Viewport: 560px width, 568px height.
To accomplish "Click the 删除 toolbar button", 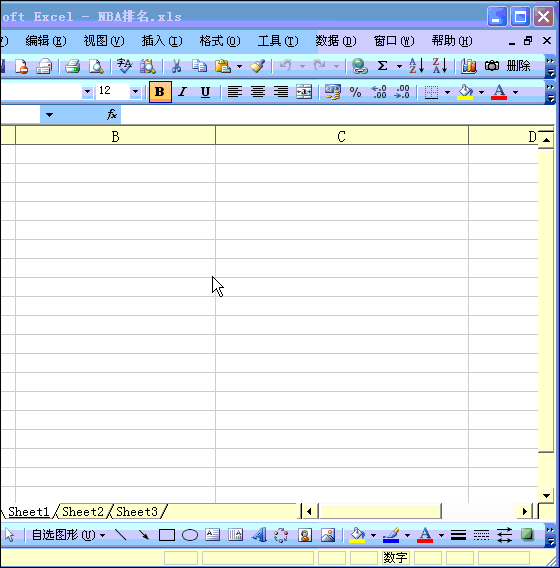I will point(518,66).
